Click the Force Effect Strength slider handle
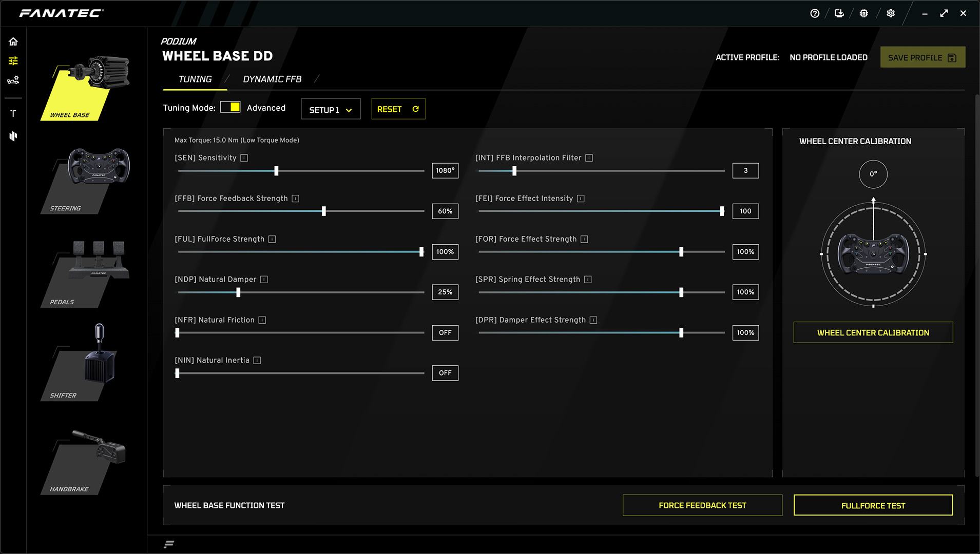The height and width of the screenshot is (554, 980). (x=681, y=252)
